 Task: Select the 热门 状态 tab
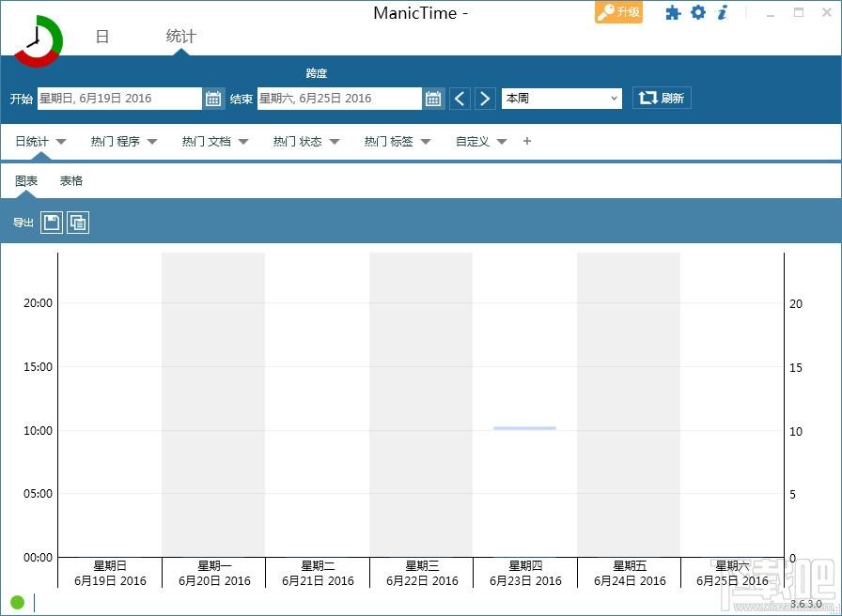pos(298,142)
